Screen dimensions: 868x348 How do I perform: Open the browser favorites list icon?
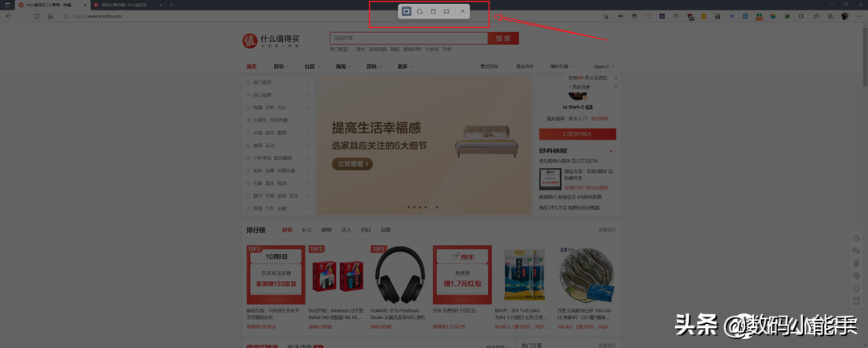(x=816, y=16)
